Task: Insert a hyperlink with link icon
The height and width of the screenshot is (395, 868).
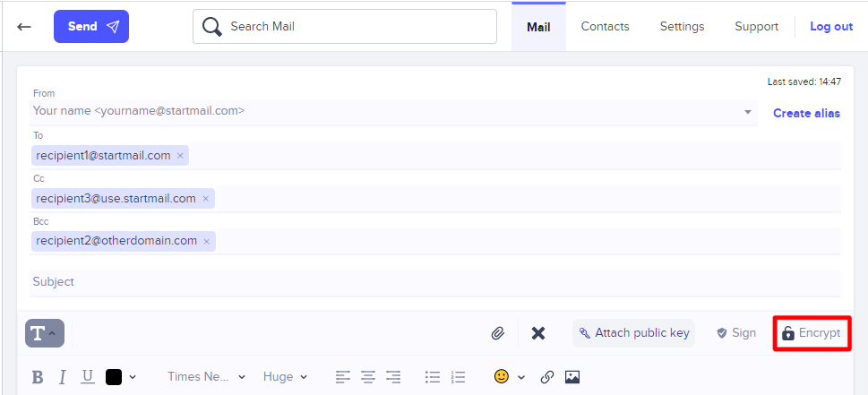Action: [x=547, y=377]
